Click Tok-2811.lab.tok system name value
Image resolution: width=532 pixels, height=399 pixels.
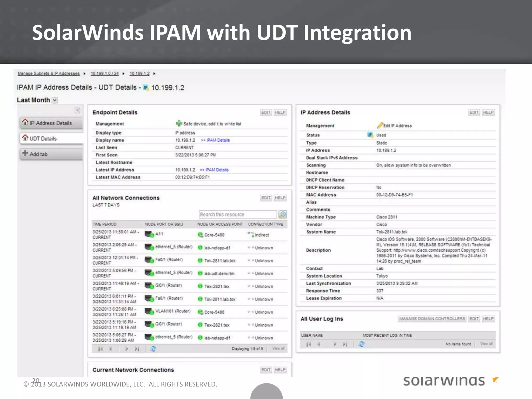pos(392,232)
